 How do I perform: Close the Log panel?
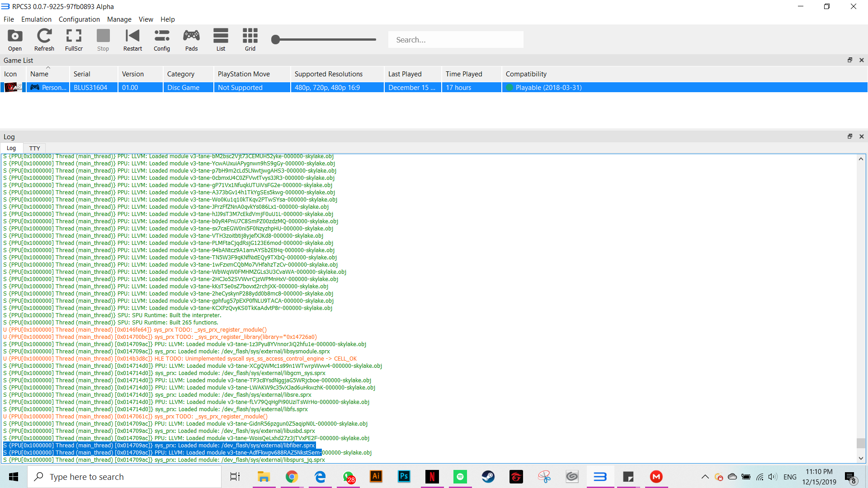pyautogui.click(x=861, y=136)
